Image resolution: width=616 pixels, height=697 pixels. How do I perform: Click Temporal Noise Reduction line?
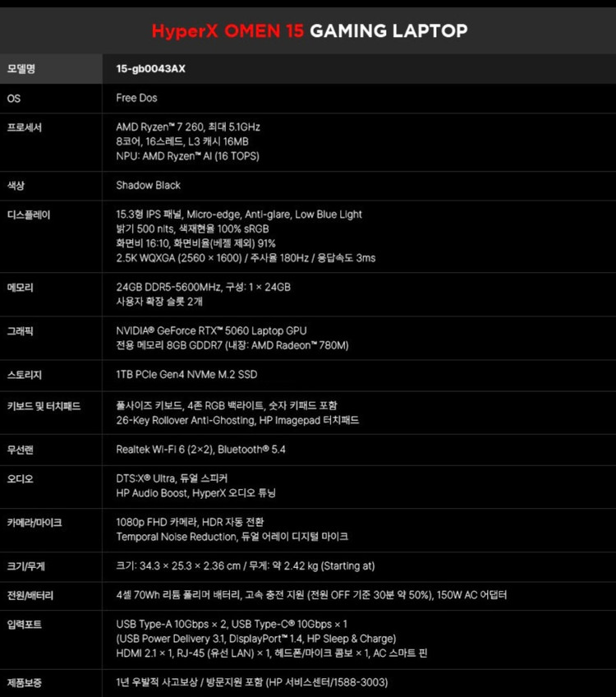pyautogui.click(x=232, y=537)
